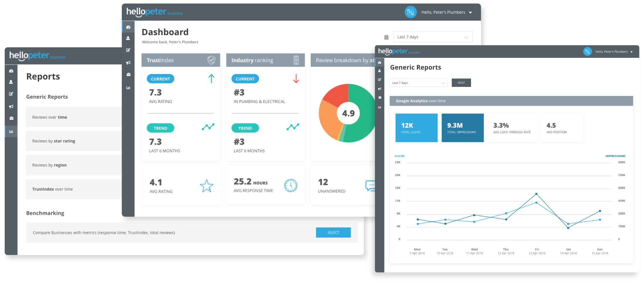
Task: Open the Reviews by star rating report
Action: point(54,141)
